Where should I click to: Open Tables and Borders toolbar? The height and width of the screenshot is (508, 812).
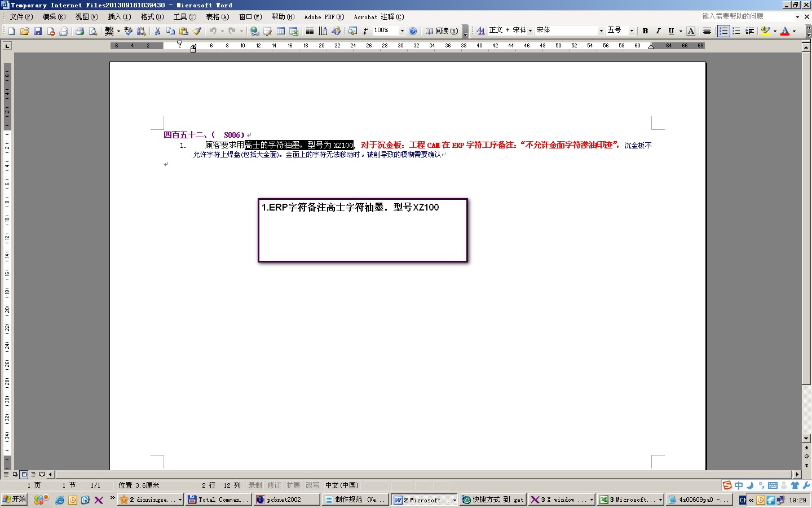click(x=267, y=31)
